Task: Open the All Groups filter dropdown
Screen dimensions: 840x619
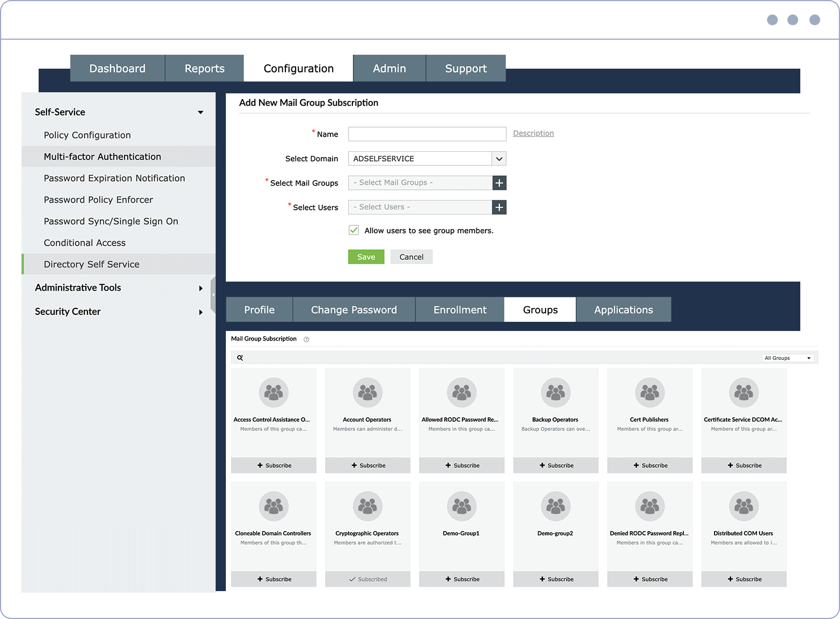Action: click(x=787, y=358)
